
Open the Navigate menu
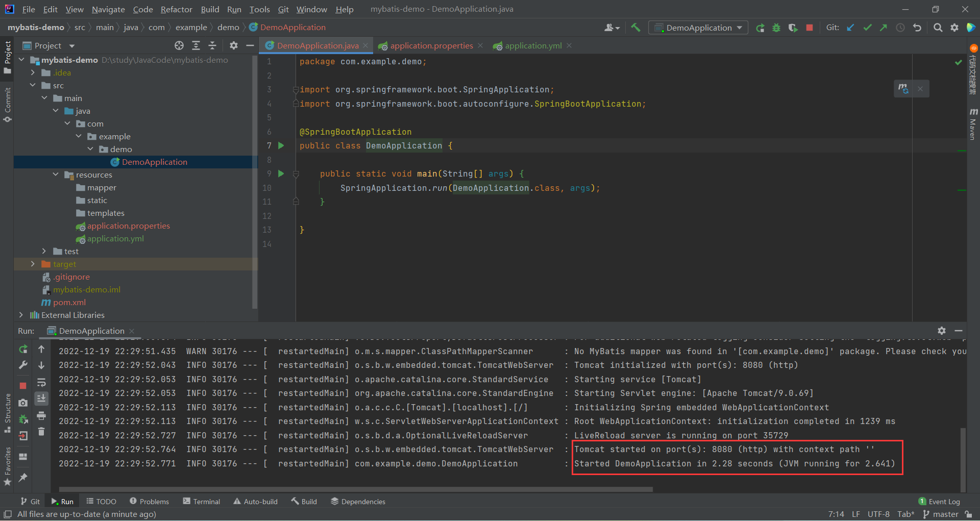point(108,9)
